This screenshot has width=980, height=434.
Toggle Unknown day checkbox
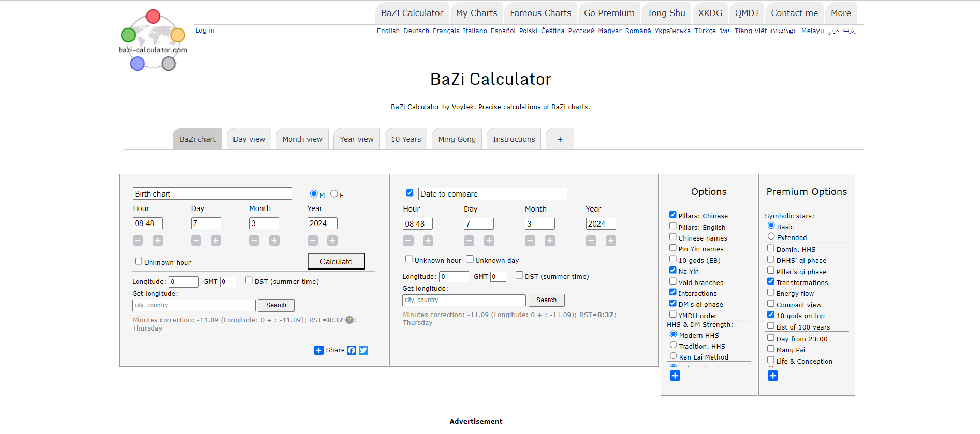coord(470,259)
